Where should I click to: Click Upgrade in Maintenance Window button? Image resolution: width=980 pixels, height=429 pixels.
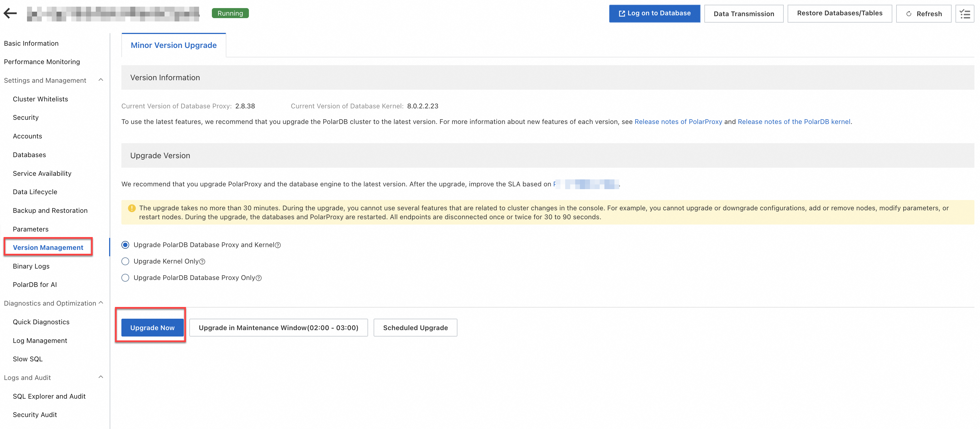pos(278,327)
